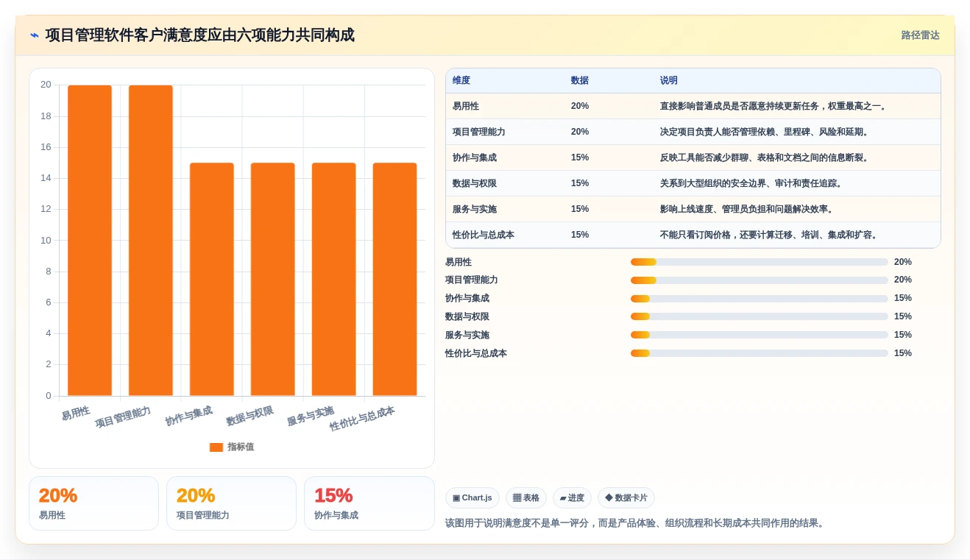970x560 pixels.
Task: Click the 协作与集成 progress bar
Action: pyautogui.click(x=760, y=299)
